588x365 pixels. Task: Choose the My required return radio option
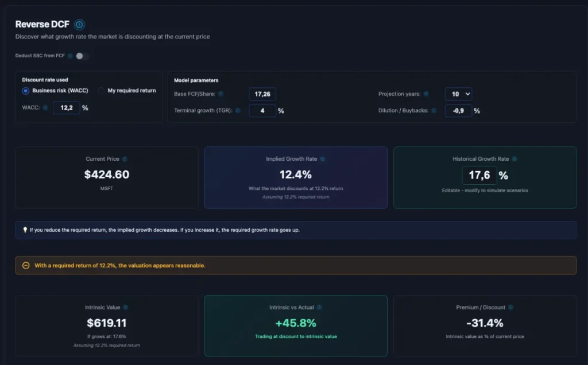101,91
